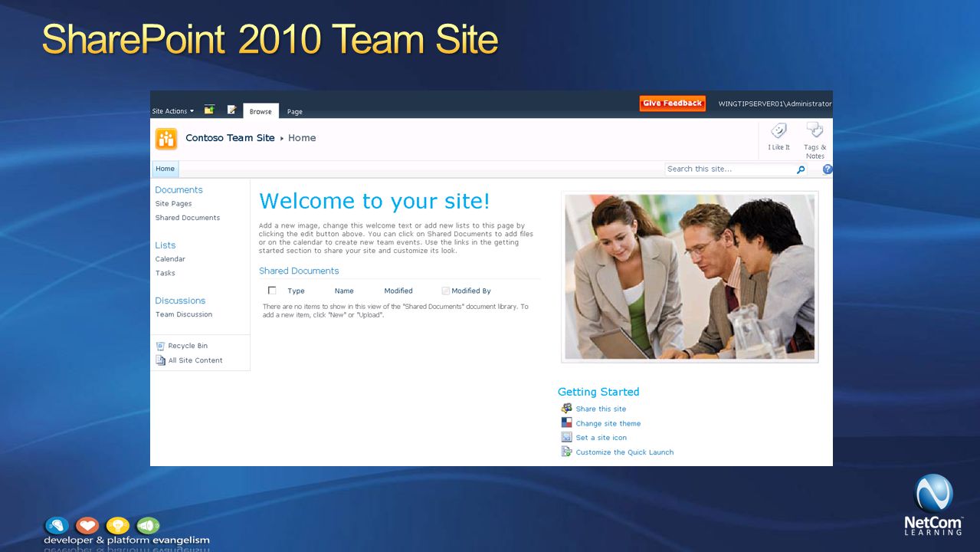Click the Customize the Quick Launch icon
This screenshot has width=980, height=552.
pyautogui.click(x=566, y=452)
